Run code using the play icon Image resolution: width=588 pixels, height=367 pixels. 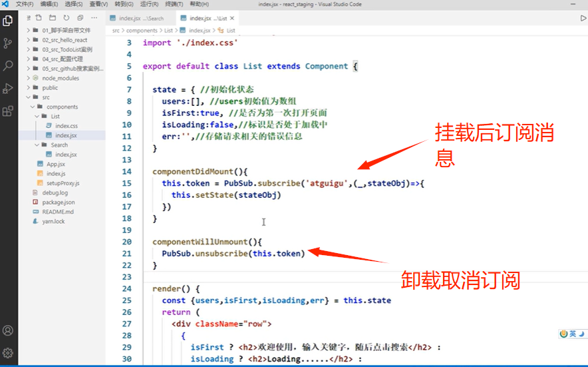[x=583, y=18]
